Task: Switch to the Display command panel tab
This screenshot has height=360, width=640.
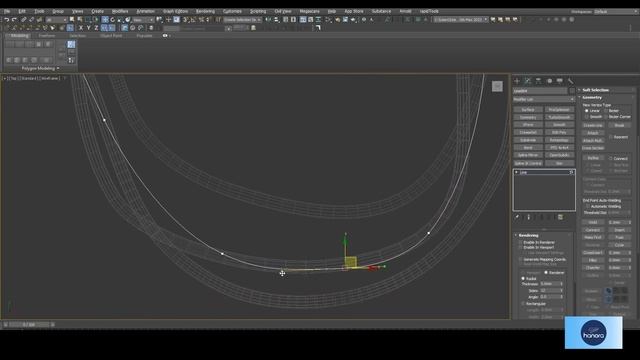Action: point(560,81)
